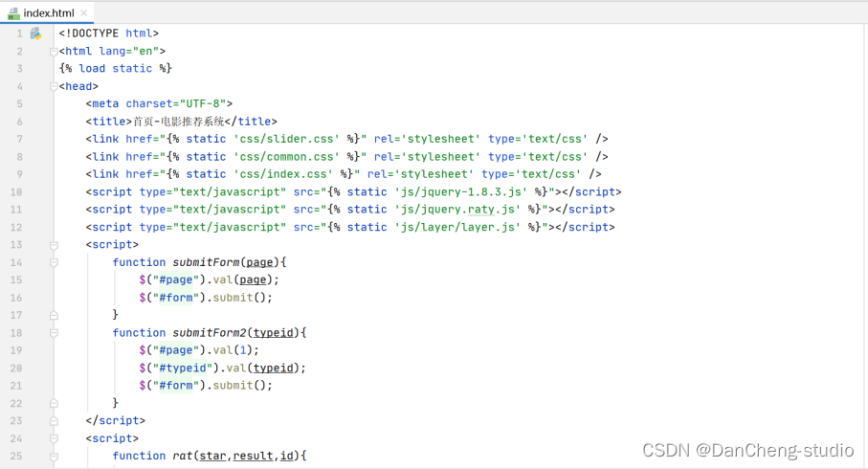
Task: Click the 'result' parameter on line 25
Action: (253, 456)
